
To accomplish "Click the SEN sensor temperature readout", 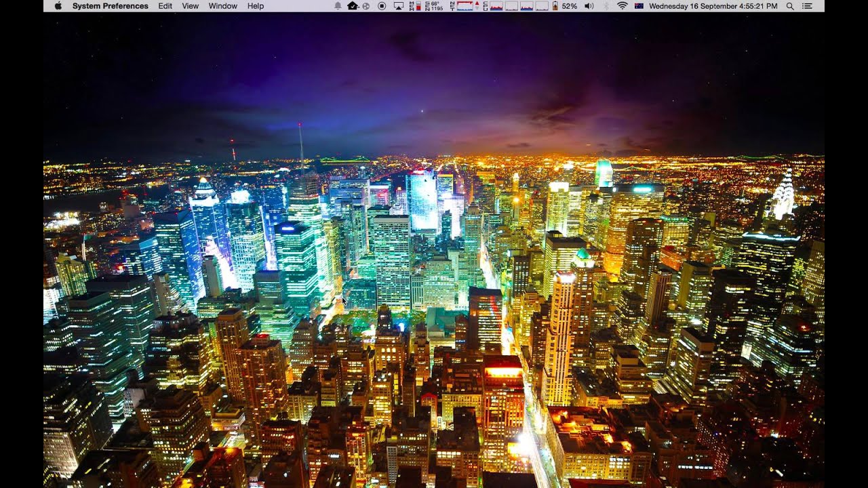I will (x=435, y=6).
